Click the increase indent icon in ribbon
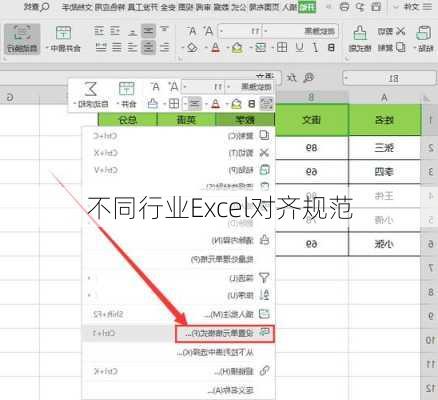 pyautogui.click(x=99, y=31)
